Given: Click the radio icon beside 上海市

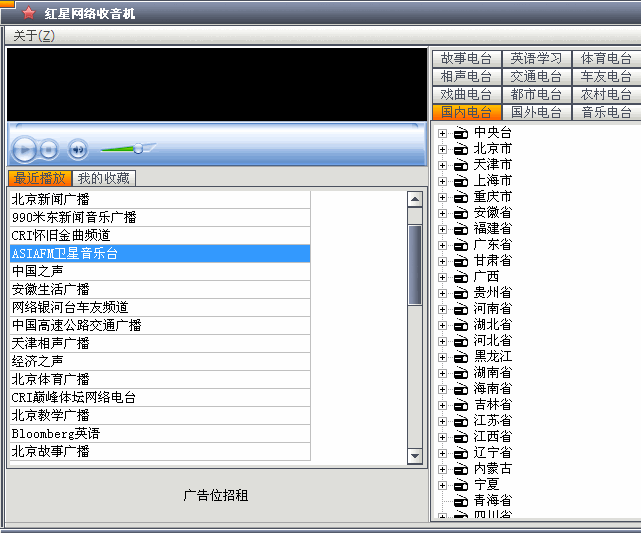Looking at the screenshot, I should tap(461, 181).
